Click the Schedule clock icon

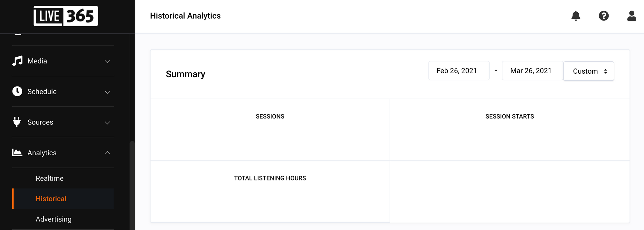coord(17,91)
